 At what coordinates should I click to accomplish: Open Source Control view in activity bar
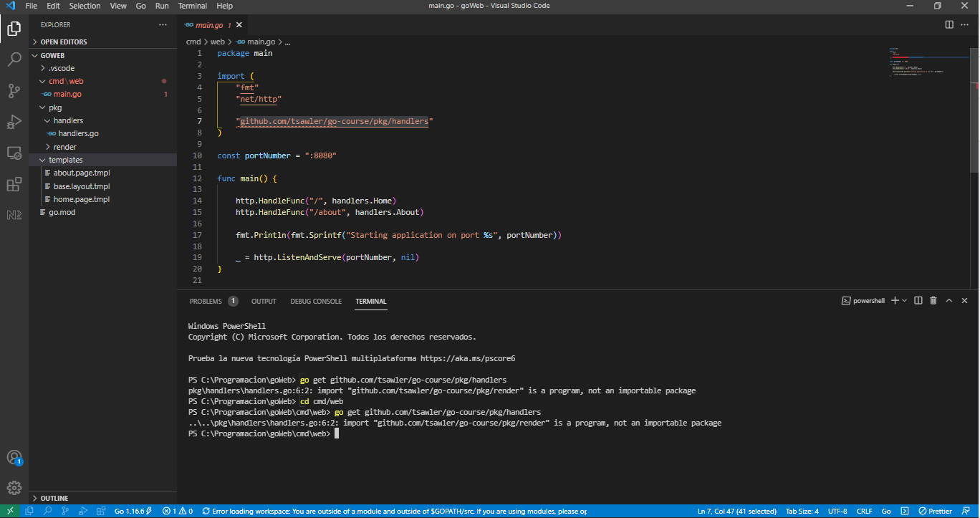coord(14,91)
